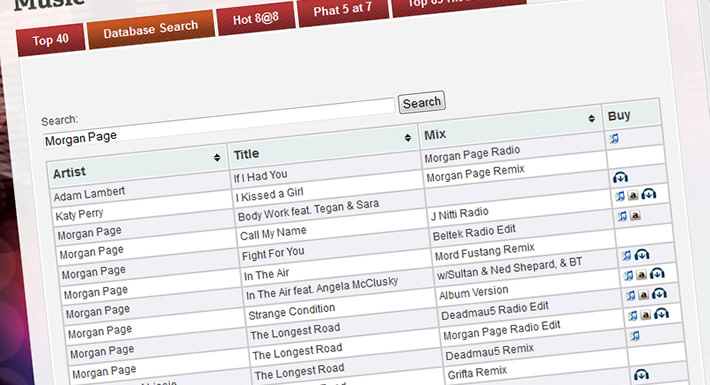Screen dimensions: 710x385
Task: Open iTunes icon in Deadmau5 Remix row
Action: coord(635,336)
